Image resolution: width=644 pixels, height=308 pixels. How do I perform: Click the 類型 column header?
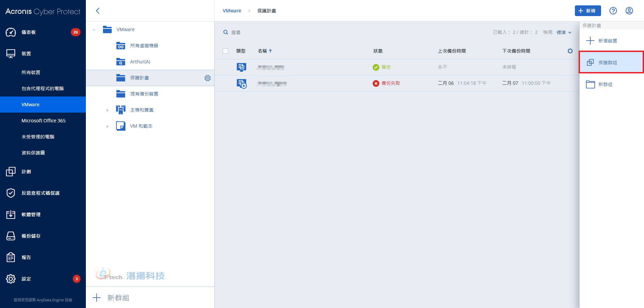241,51
